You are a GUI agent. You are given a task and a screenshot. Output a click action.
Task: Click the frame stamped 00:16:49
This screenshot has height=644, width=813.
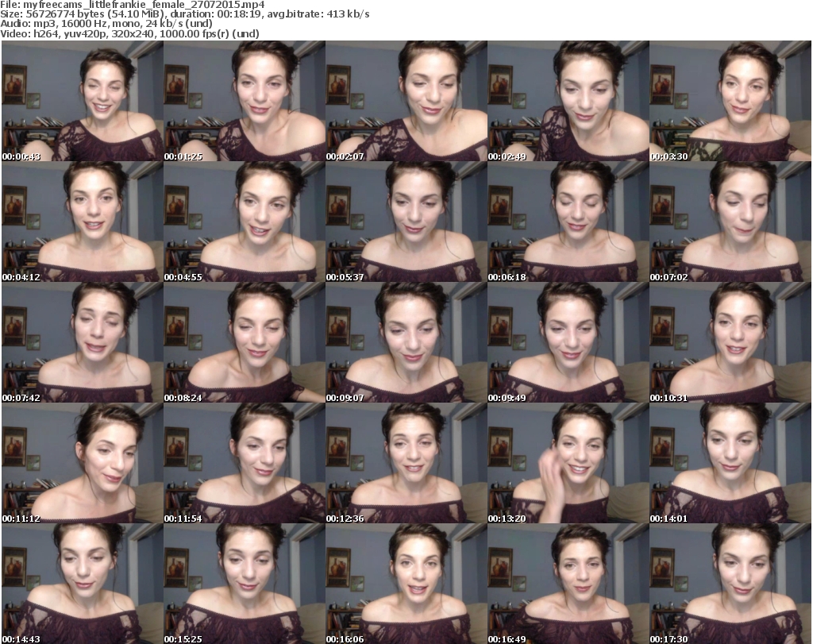(568, 584)
